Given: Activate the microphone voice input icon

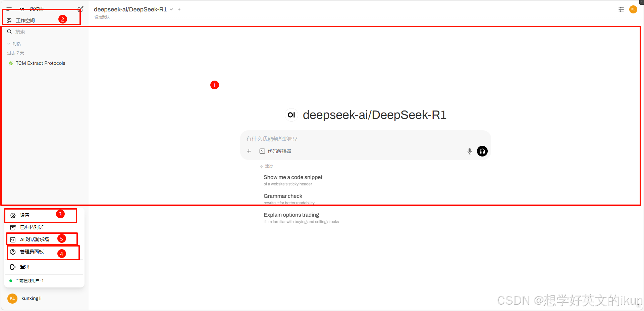Looking at the screenshot, I should tap(470, 151).
